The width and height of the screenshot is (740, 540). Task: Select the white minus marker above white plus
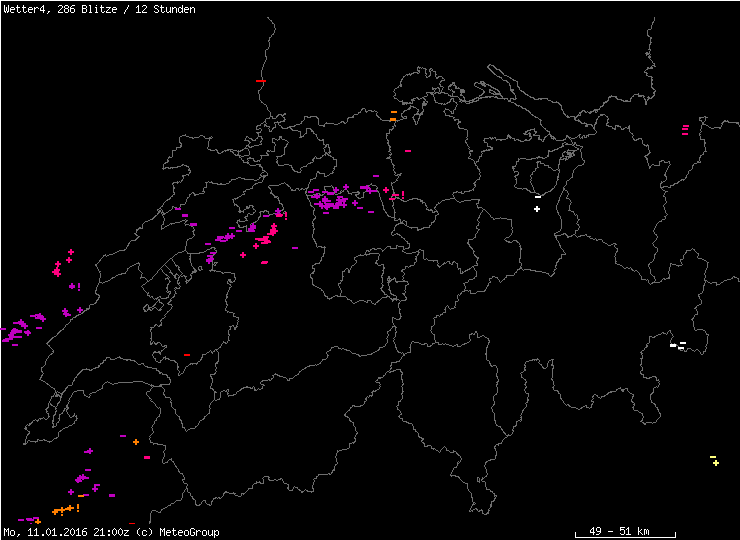538,197
